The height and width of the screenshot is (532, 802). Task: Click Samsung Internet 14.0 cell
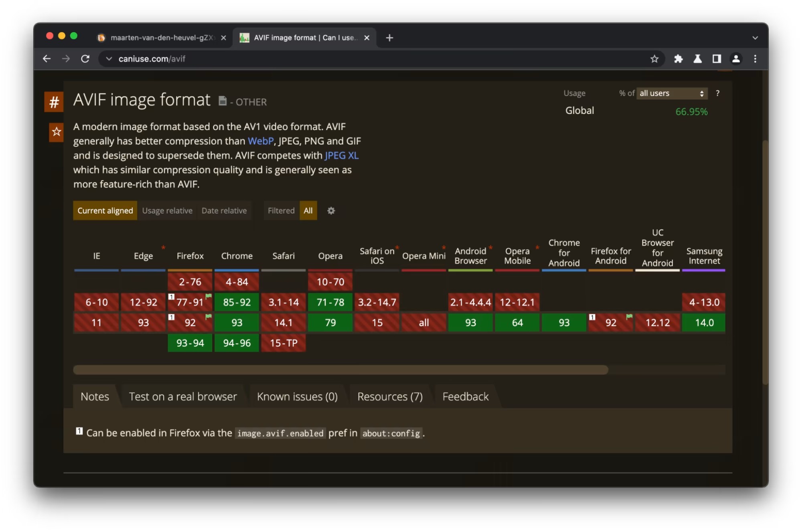(x=704, y=323)
